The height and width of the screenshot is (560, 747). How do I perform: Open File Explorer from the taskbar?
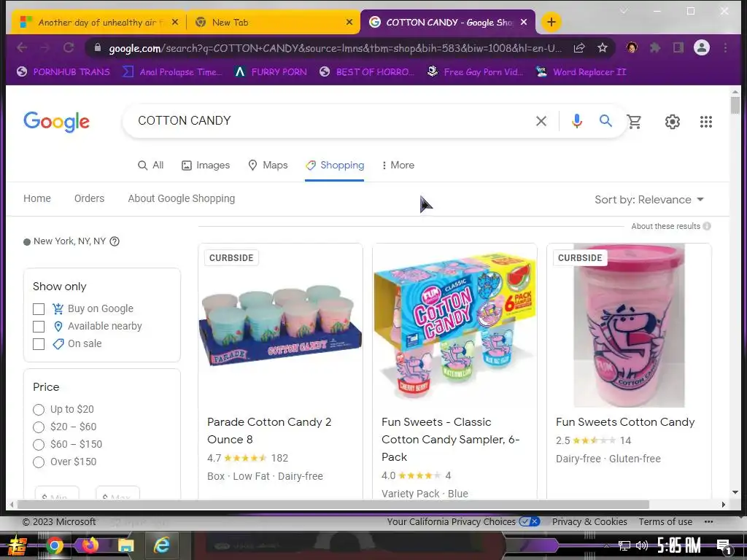click(x=125, y=545)
